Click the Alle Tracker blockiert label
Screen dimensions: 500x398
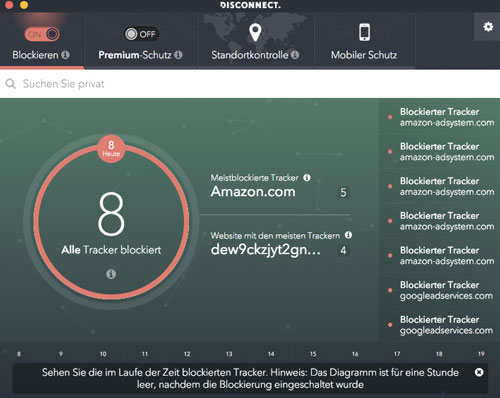[111, 250]
